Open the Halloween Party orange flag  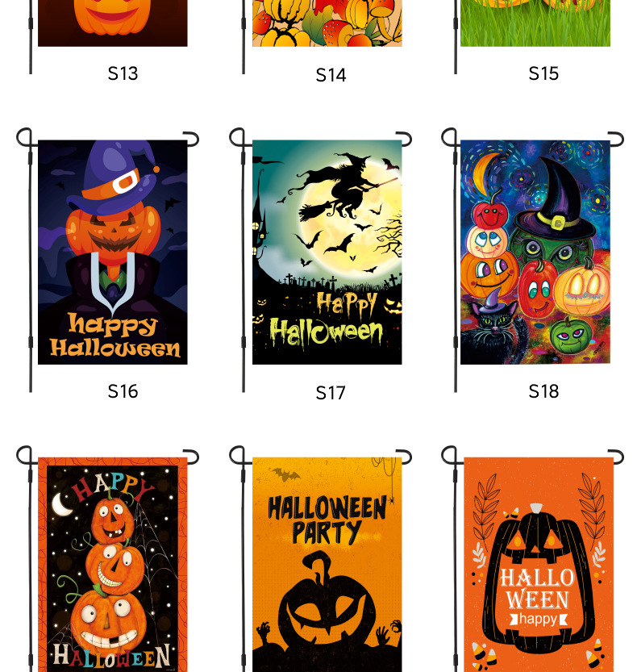click(327, 565)
